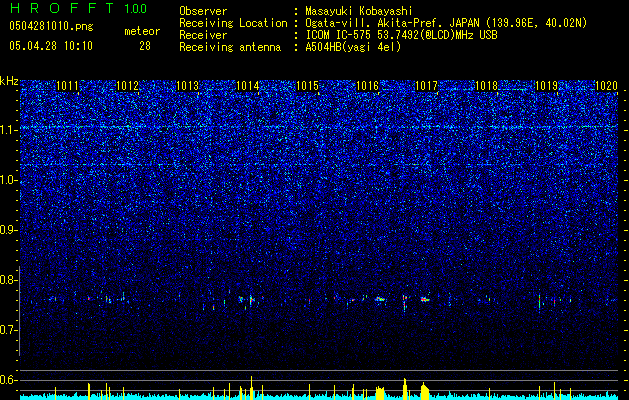Click time marker 1015
The height and width of the screenshot is (400, 629).
coord(307,86)
